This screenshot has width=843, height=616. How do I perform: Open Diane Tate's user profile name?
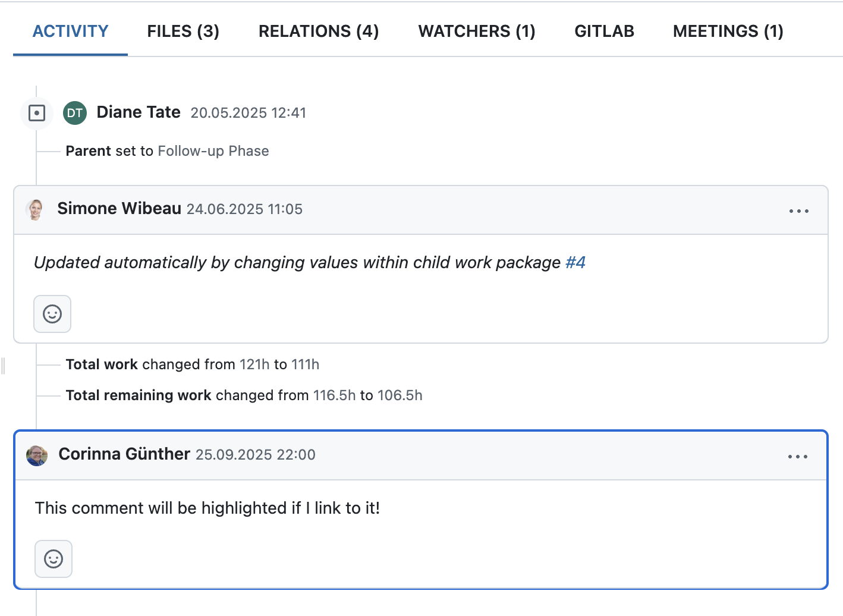139,112
